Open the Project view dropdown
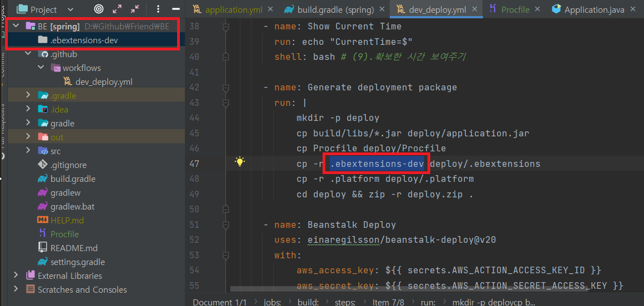The image size is (644, 306). point(46,9)
